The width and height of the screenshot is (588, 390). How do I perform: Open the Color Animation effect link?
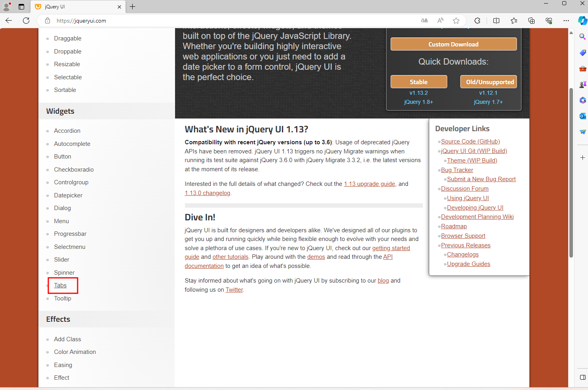point(75,352)
